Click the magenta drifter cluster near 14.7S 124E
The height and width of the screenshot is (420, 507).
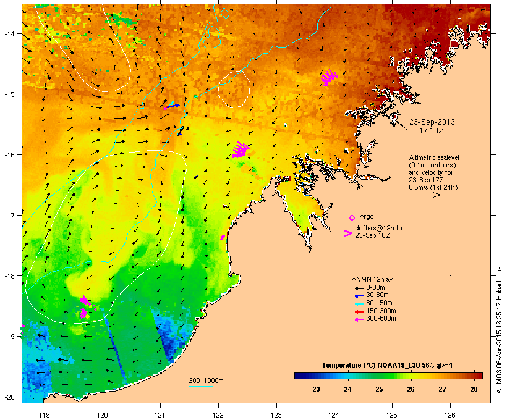click(329, 78)
